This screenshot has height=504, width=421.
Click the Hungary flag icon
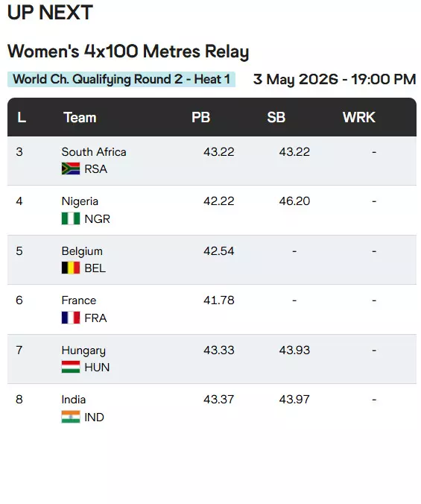[x=71, y=367]
